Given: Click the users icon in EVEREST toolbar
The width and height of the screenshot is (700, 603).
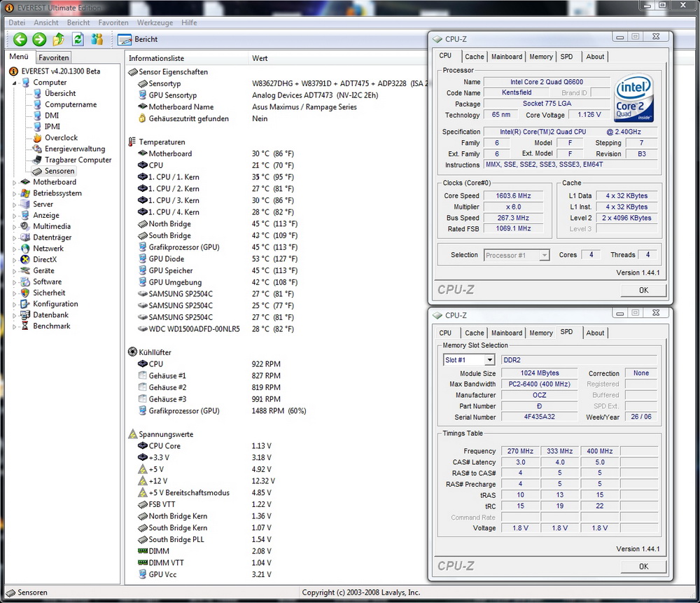Looking at the screenshot, I should click(x=97, y=39).
